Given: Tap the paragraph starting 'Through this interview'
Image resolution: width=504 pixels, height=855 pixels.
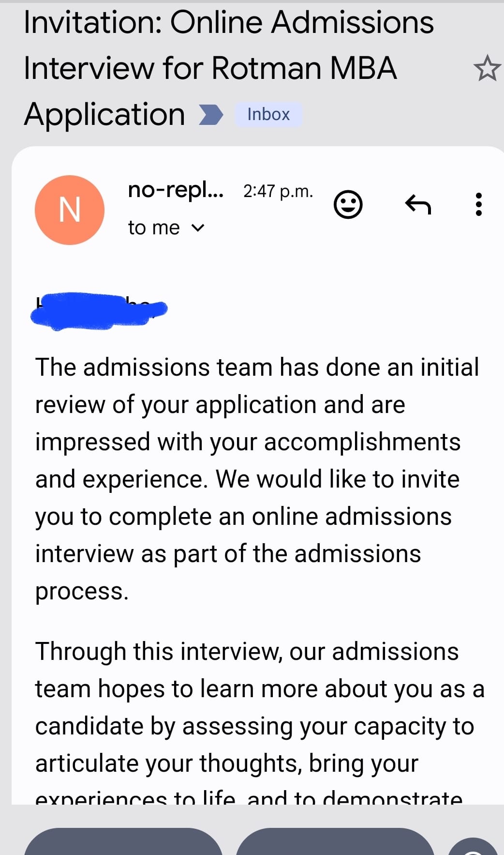Looking at the screenshot, I should pos(260,721).
